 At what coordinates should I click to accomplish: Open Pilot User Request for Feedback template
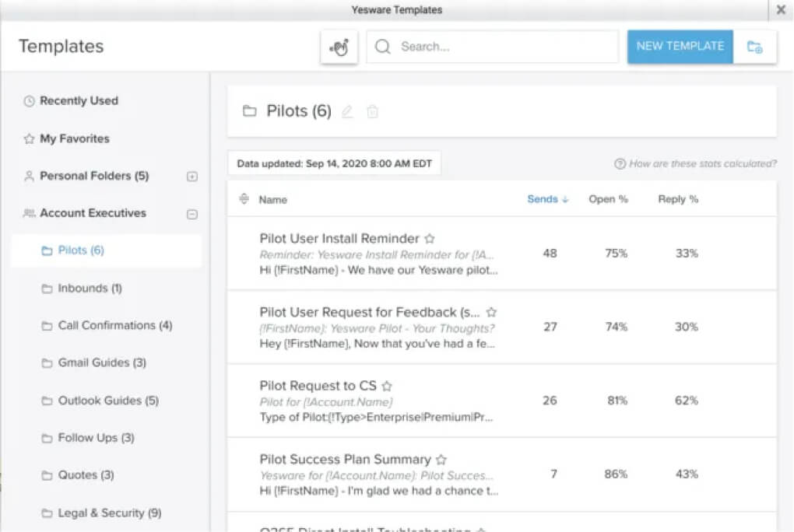[x=371, y=312]
